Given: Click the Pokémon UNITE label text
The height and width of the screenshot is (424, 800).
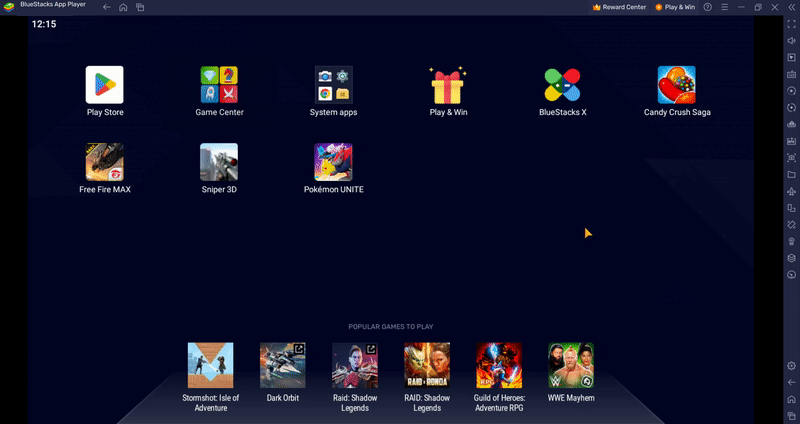Looking at the screenshot, I should [x=334, y=189].
